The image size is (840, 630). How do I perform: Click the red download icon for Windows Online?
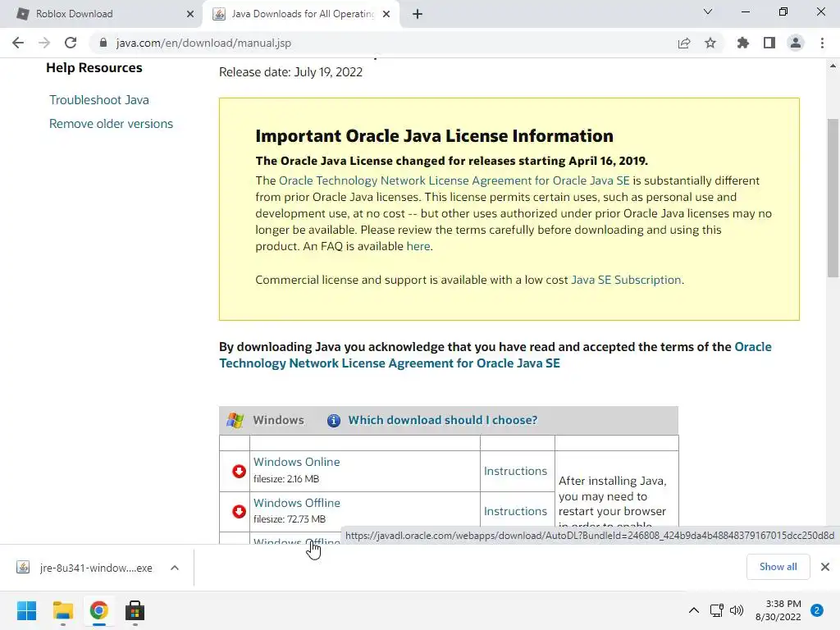(x=239, y=471)
